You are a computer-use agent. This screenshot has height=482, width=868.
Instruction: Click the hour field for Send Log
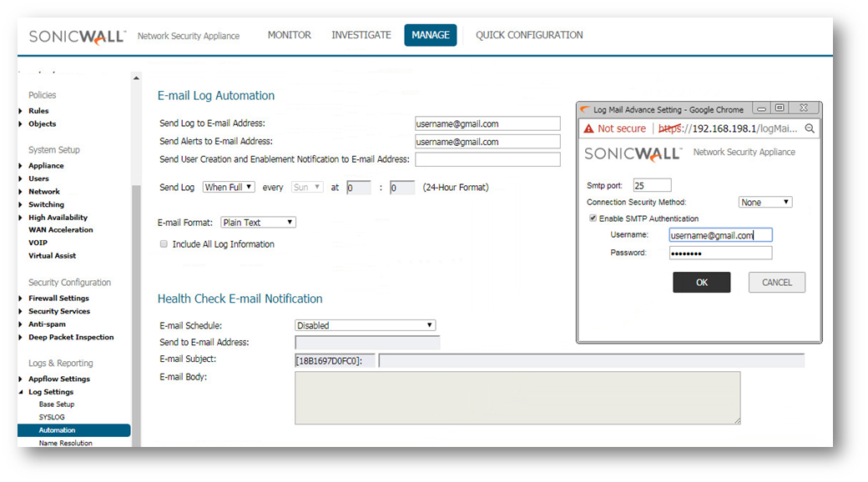[x=358, y=188]
